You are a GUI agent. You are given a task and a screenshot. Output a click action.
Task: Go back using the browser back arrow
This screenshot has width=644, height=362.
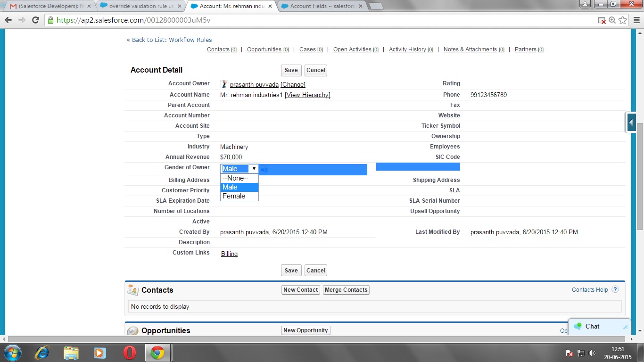pyautogui.click(x=8, y=20)
